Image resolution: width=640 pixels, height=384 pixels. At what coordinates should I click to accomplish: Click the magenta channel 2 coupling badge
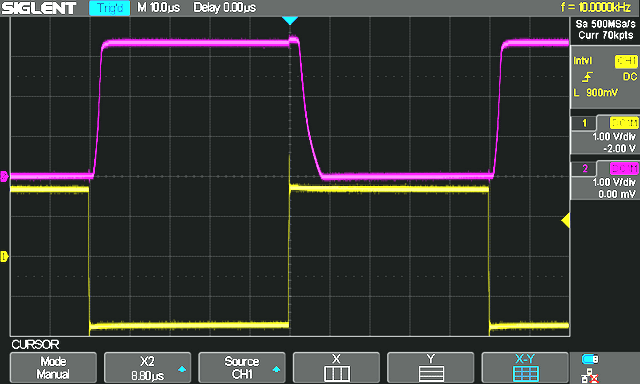click(624, 168)
